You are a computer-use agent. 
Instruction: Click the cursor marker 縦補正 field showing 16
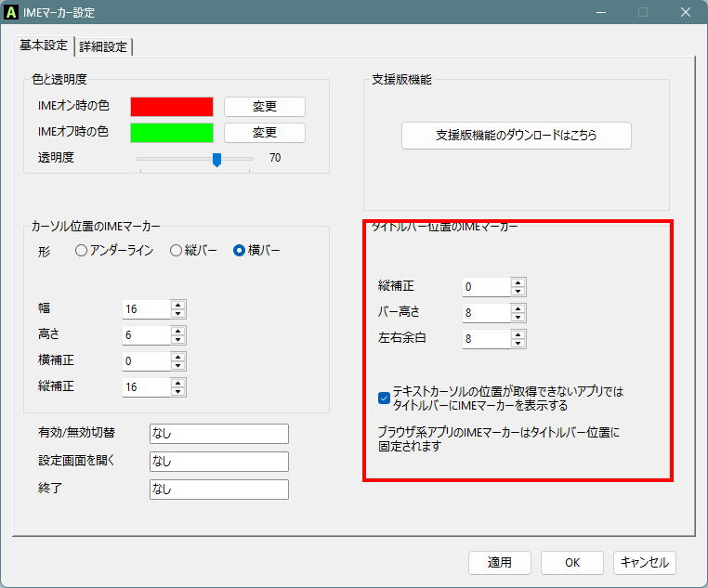tap(147, 387)
